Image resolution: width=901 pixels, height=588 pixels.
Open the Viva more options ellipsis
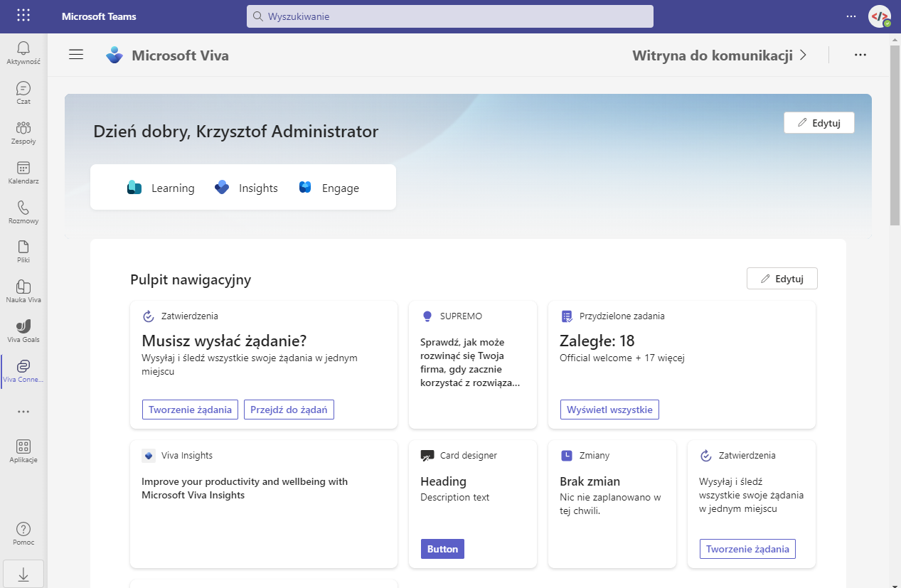click(860, 55)
